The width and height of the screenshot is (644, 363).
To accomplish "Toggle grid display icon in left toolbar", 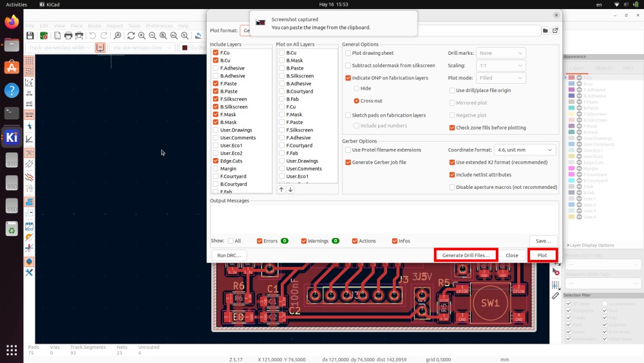I will [x=29, y=61].
